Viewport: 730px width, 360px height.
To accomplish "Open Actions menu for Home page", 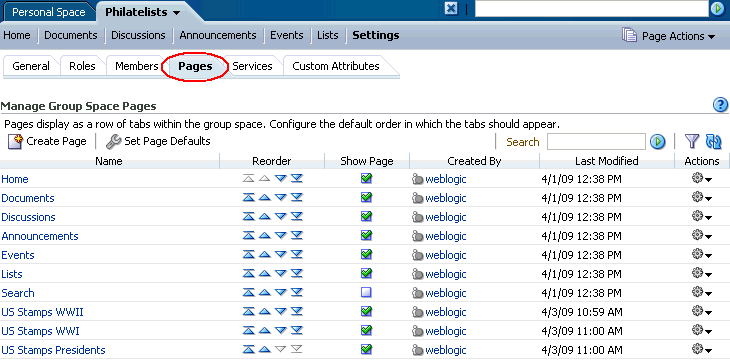I will click(702, 178).
